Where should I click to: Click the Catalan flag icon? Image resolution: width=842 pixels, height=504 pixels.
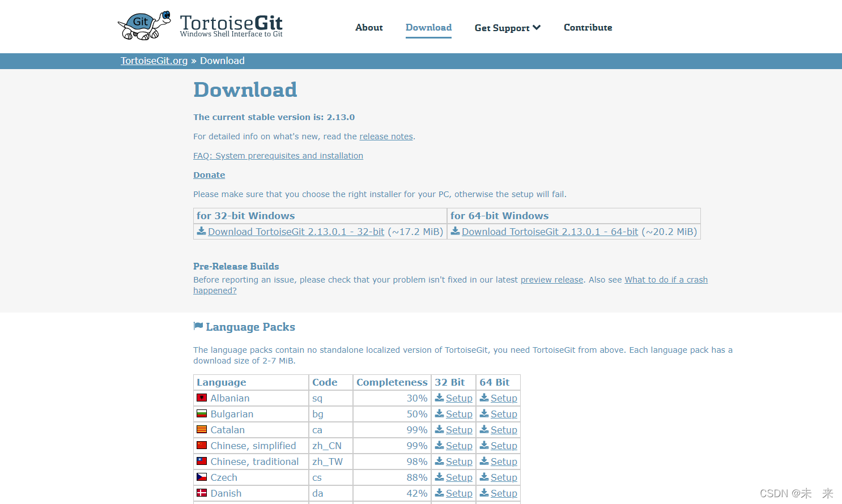(202, 429)
